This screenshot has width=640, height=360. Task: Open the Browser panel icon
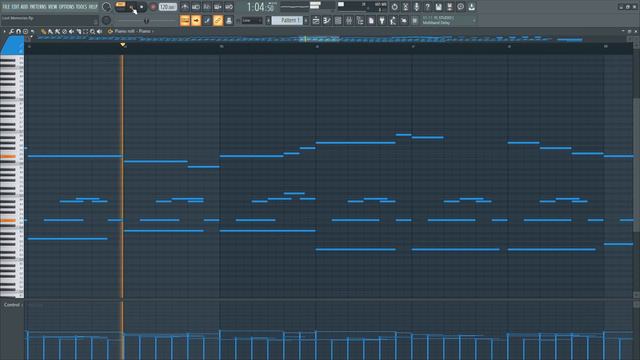(360, 20)
